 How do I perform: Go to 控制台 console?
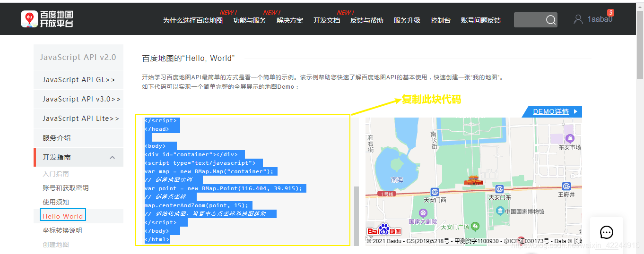click(441, 20)
